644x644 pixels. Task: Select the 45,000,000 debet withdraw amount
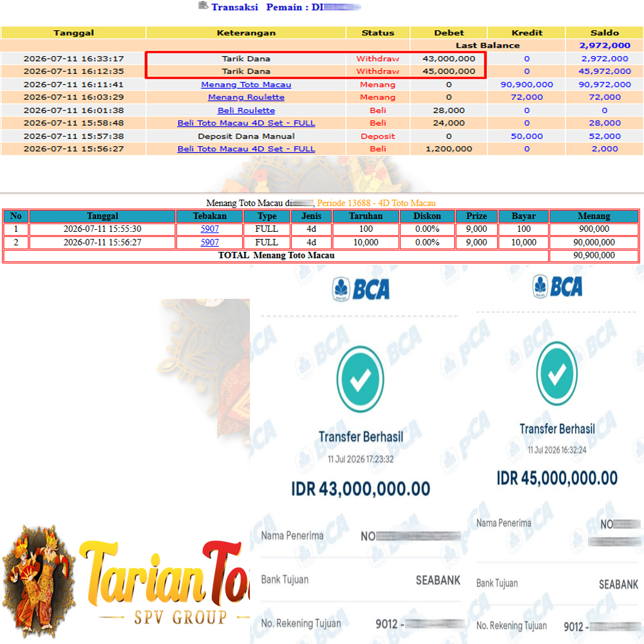tap(449, 71)
